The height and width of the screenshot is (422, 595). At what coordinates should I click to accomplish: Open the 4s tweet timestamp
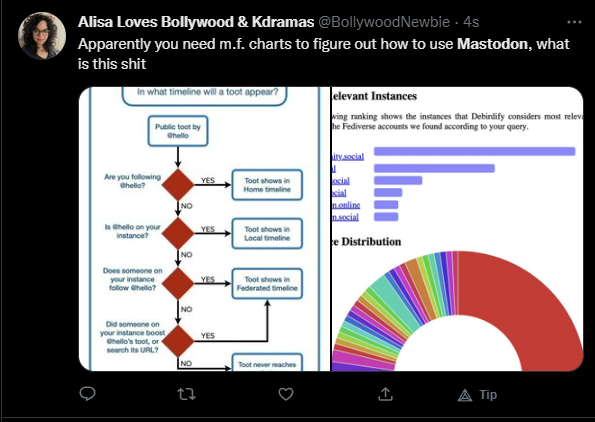pos(471,22)
